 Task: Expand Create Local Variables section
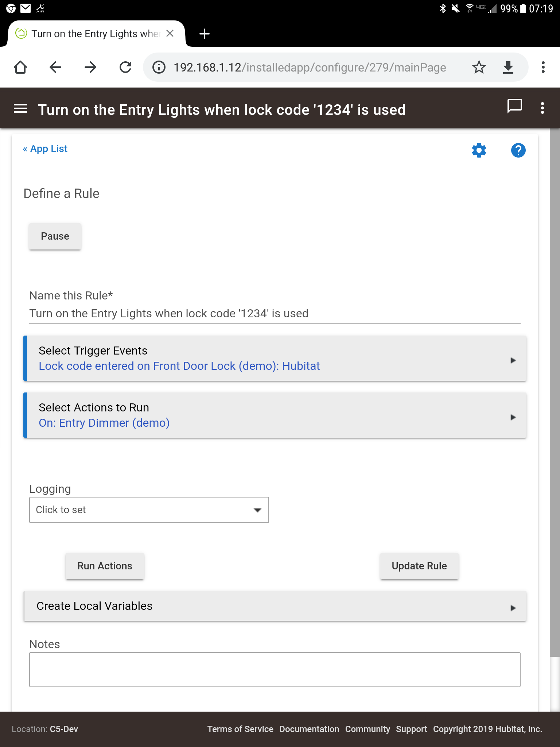275,606
